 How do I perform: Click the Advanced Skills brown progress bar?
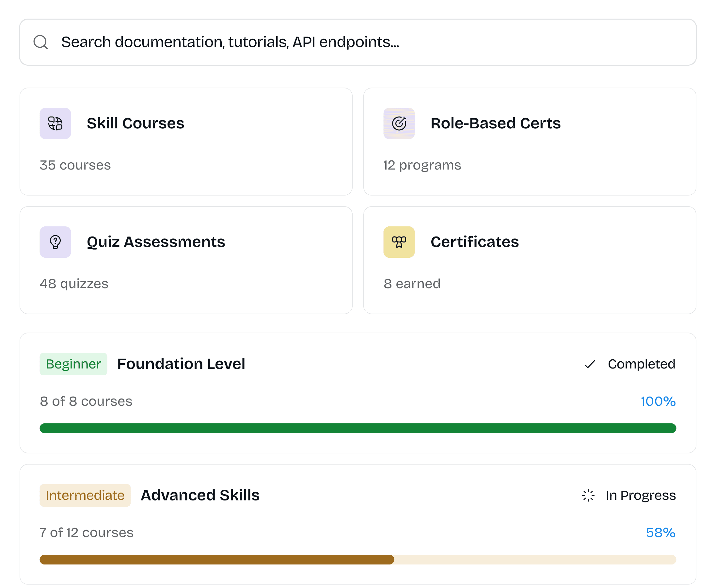[x=217, y=560]
